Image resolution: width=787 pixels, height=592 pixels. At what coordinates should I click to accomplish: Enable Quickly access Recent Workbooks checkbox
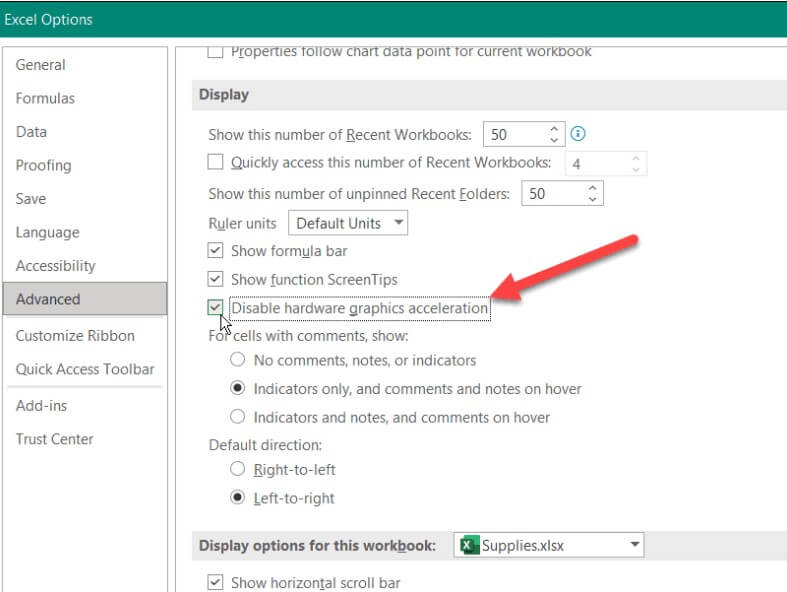point(215,162)
